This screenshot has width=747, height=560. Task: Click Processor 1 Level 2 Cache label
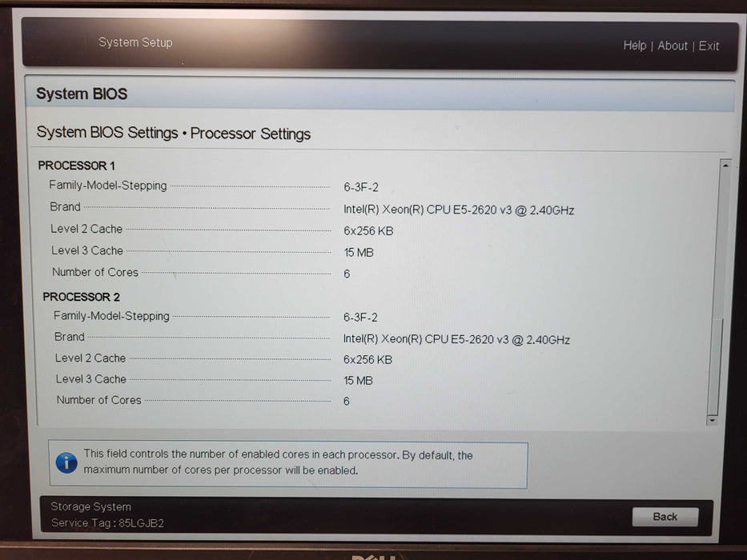coord(86,229)
